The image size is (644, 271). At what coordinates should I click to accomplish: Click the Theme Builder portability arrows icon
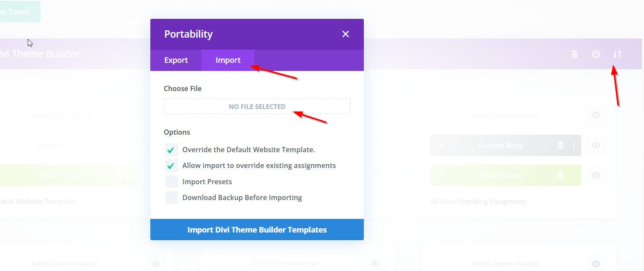617,54
